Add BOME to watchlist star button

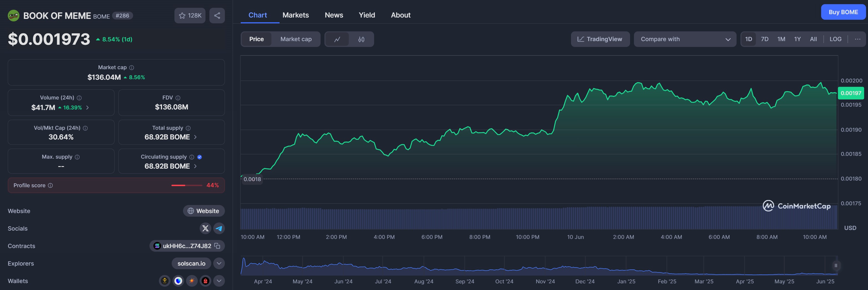(x=190, y=16)
